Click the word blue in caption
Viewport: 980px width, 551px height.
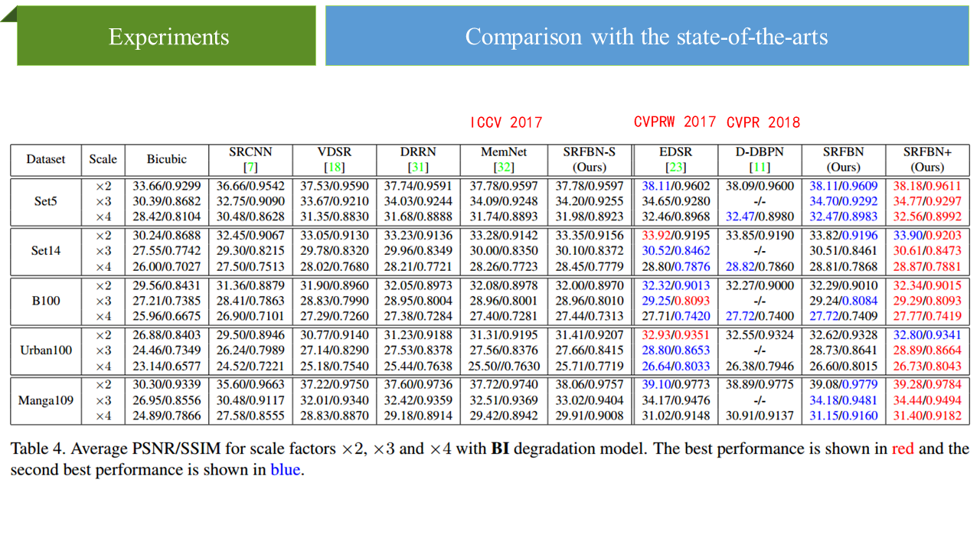point(286,469)
